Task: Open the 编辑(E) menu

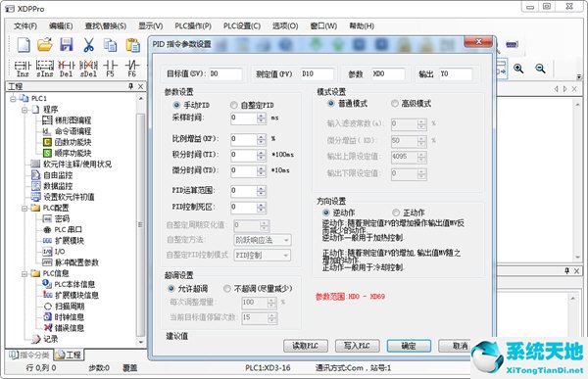Action: (x=61, y=25)
